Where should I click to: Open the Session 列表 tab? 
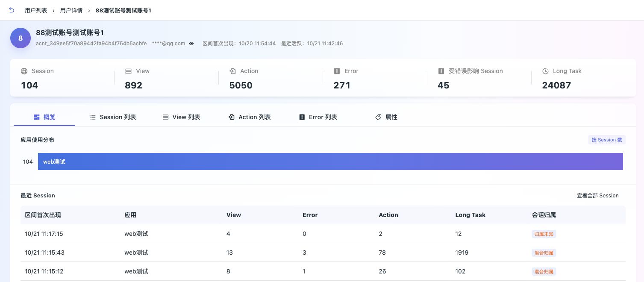[x=113, y=117]
